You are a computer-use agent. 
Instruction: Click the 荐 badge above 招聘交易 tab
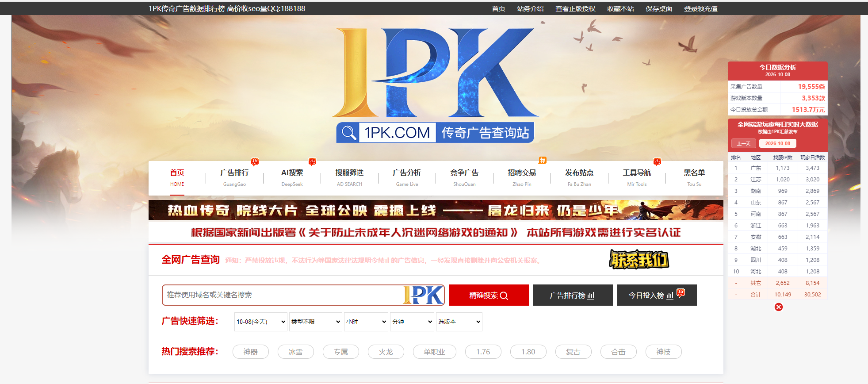tap(543, 160)
